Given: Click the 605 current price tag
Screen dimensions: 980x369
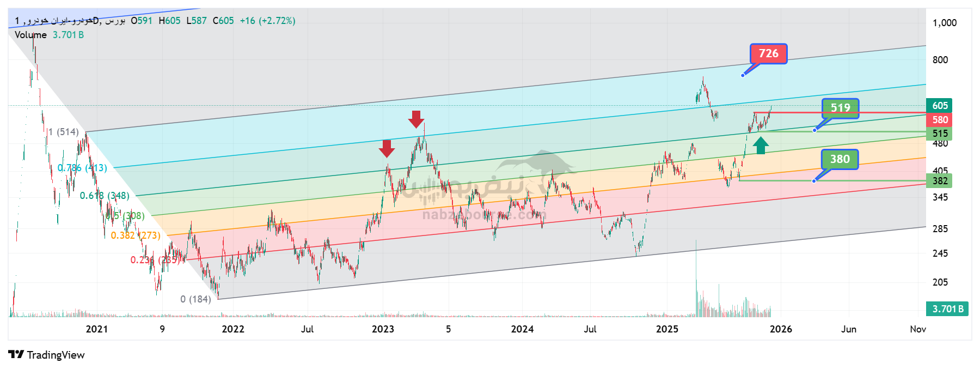Looking at the screenshot, I should (940, 106).
